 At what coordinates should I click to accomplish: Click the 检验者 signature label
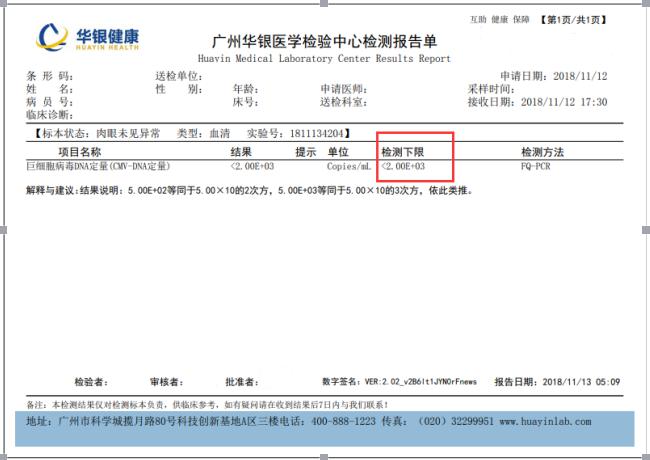[x=91, y=382]
